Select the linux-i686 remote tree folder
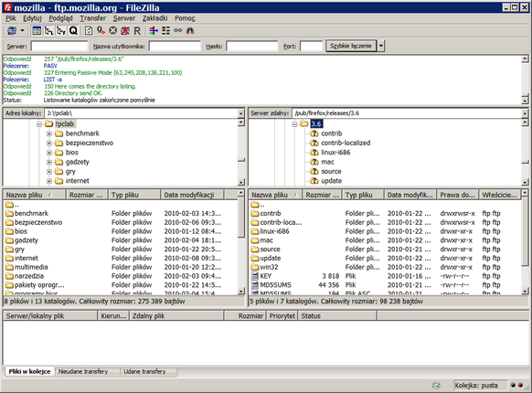Viewport: 532px width, 393px height. pyautogui.click(x=335, y=153)
